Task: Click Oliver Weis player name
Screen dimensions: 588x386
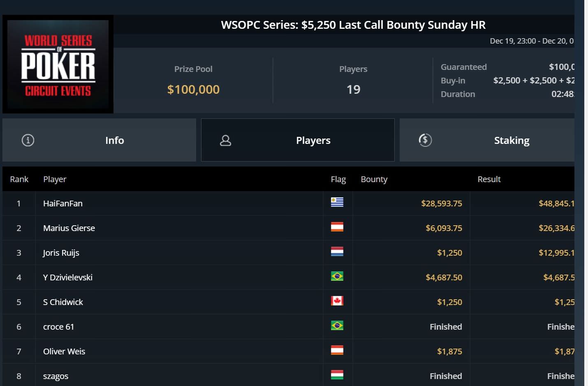Action: tap(64, 351)
